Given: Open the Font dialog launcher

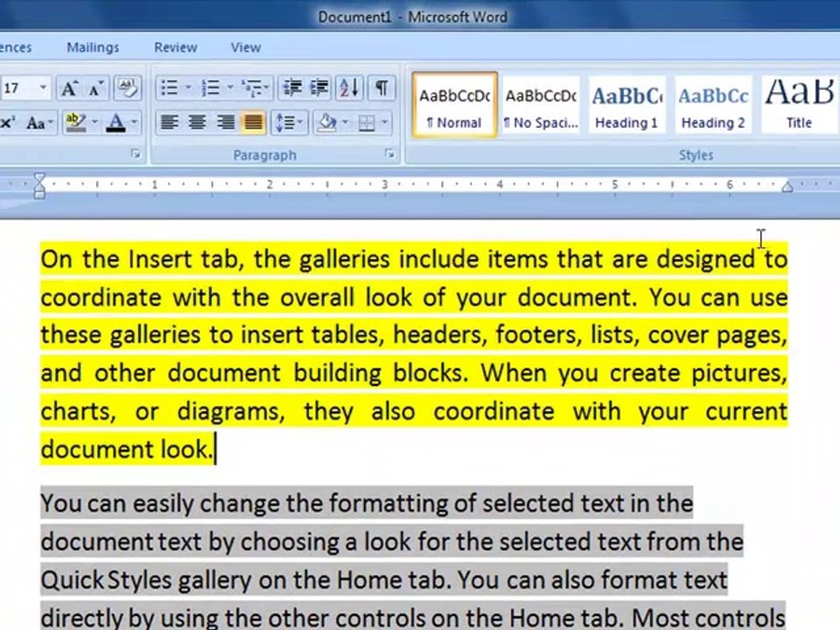Looking at the screenshot, I should [136, 155].
